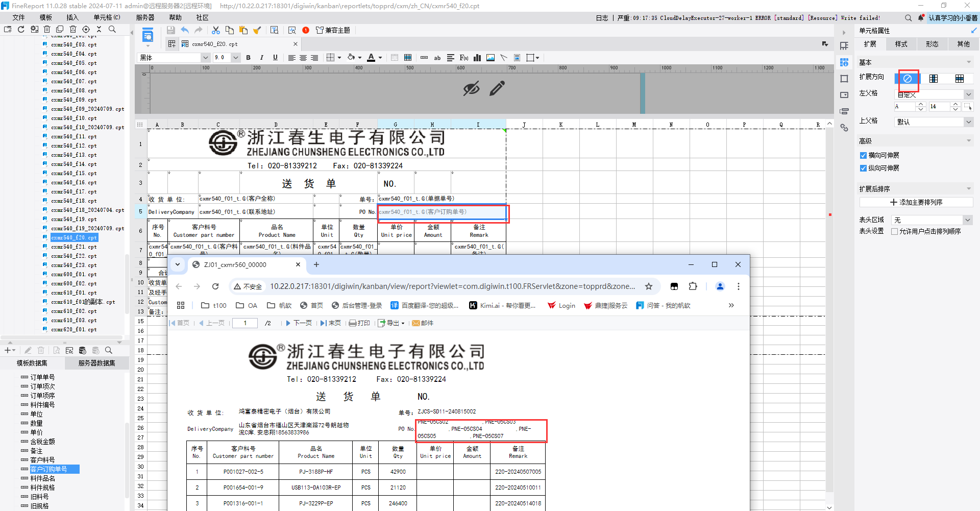Select cxmr540_f21.cpt in file tree
Image resolution: width=980 pixels, height=511 pixels.
coord(73,247)
